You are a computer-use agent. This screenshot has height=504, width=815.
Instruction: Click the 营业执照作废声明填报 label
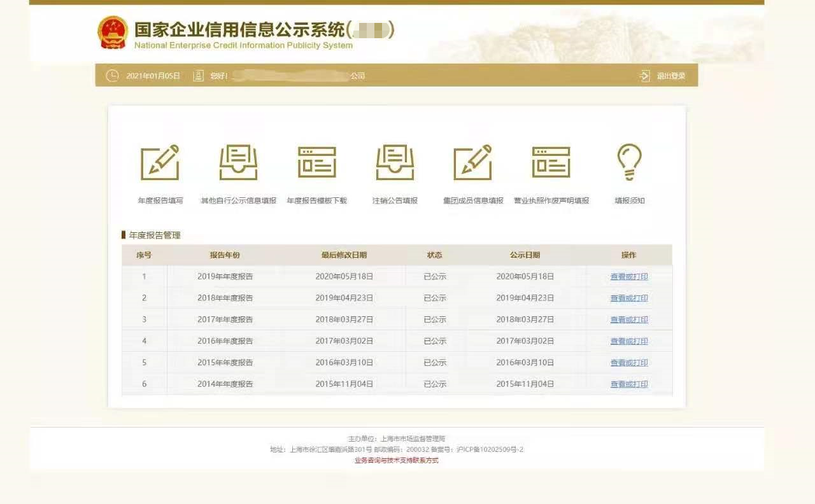(x=551, y=200)
